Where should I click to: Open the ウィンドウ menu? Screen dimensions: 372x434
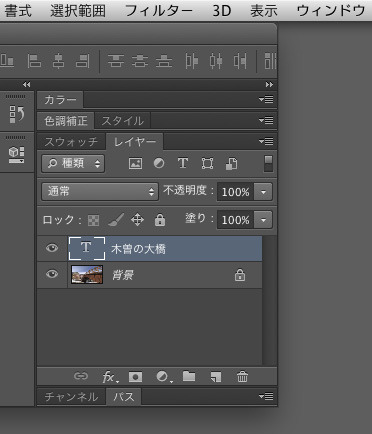pyautogui.click(x=331, y=11)
